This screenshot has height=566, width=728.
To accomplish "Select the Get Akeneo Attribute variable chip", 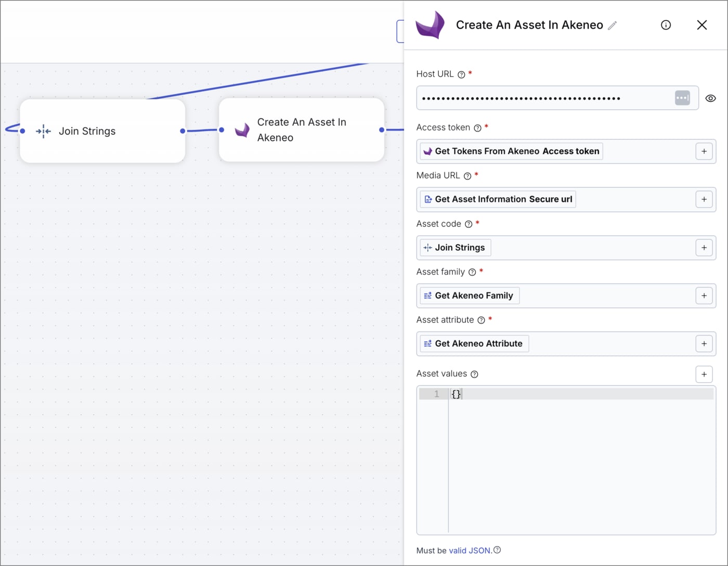I will click(x=473, y=343).
